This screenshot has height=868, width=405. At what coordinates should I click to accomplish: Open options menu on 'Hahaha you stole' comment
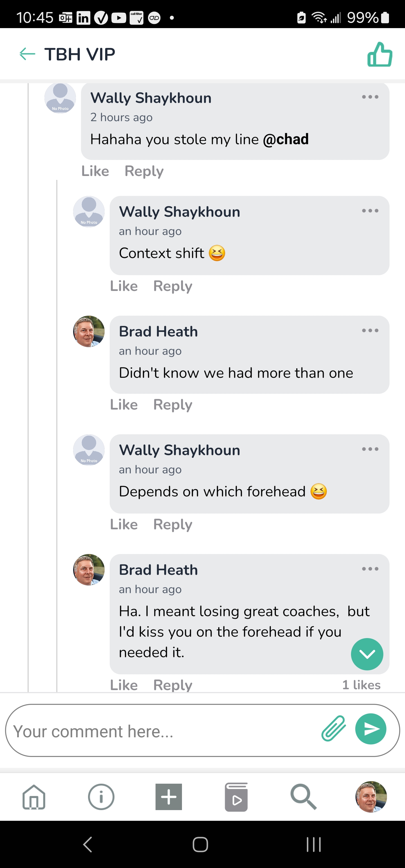click(x=370, y=97)
